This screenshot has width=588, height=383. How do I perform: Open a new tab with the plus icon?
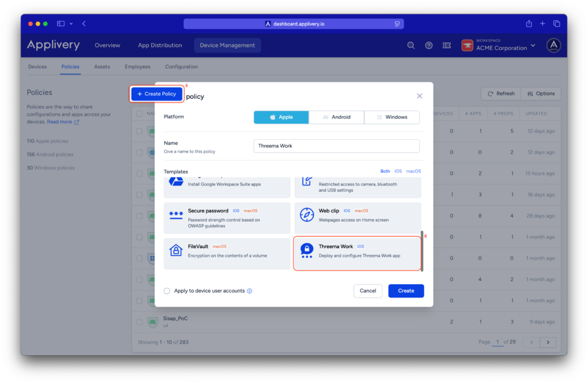coord(543,24)
